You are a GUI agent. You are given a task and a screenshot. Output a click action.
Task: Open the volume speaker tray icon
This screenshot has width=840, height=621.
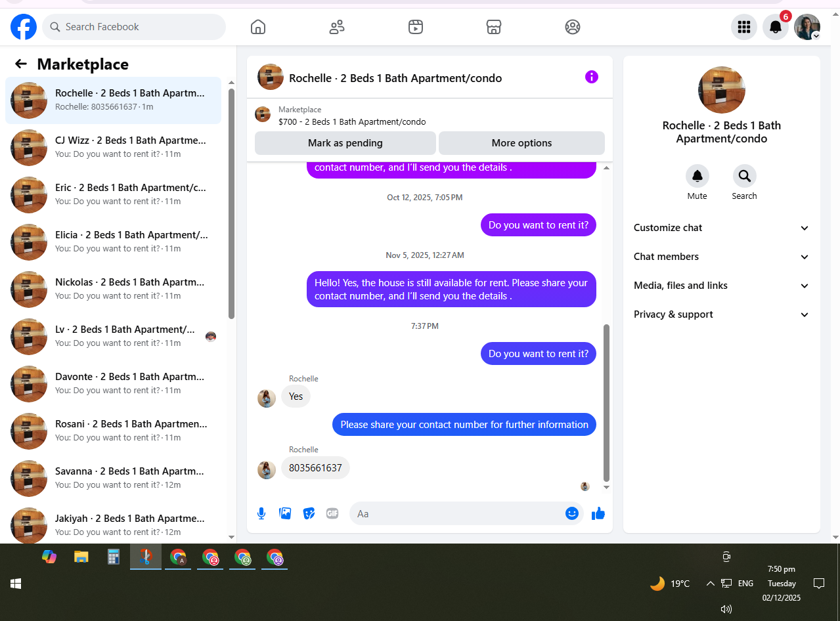(x=726, y=609)
